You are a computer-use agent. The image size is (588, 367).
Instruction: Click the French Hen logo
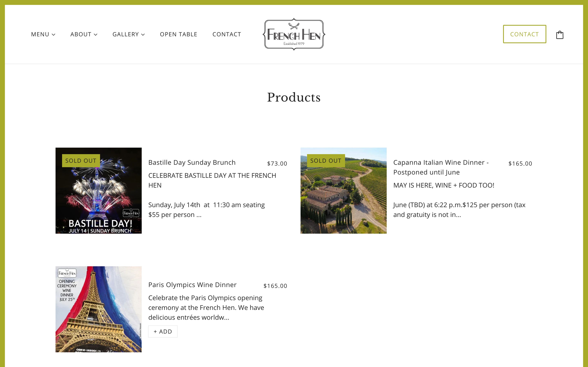click(x=294, y=34)
